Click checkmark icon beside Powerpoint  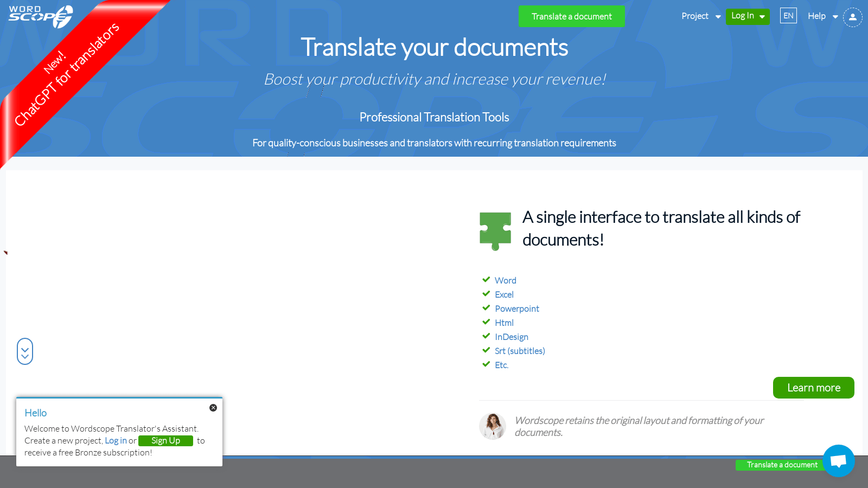point(486,308)
